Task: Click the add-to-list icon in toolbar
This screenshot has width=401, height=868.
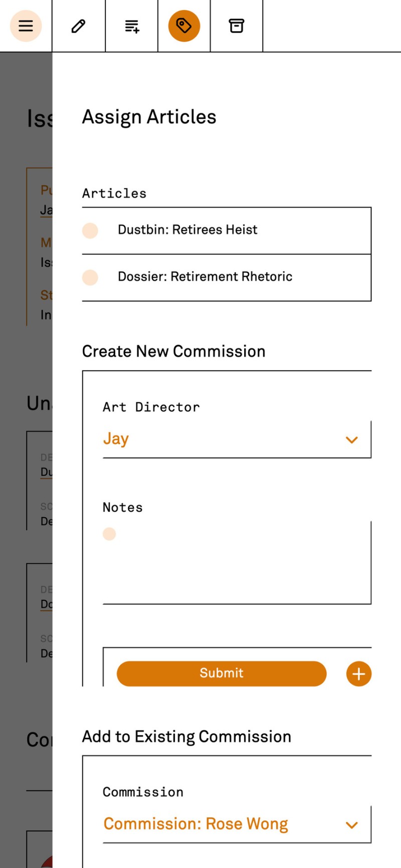Action: 132,26
